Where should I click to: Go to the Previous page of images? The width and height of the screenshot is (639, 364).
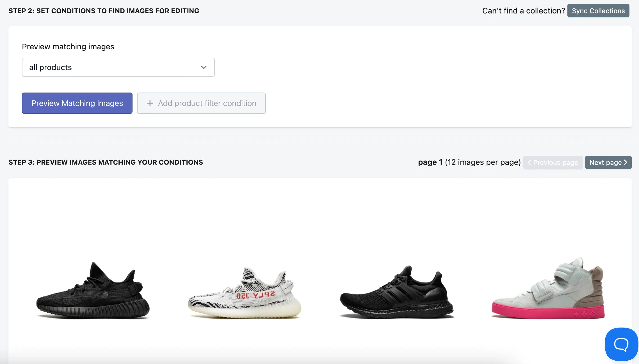(x=553, y=162)
